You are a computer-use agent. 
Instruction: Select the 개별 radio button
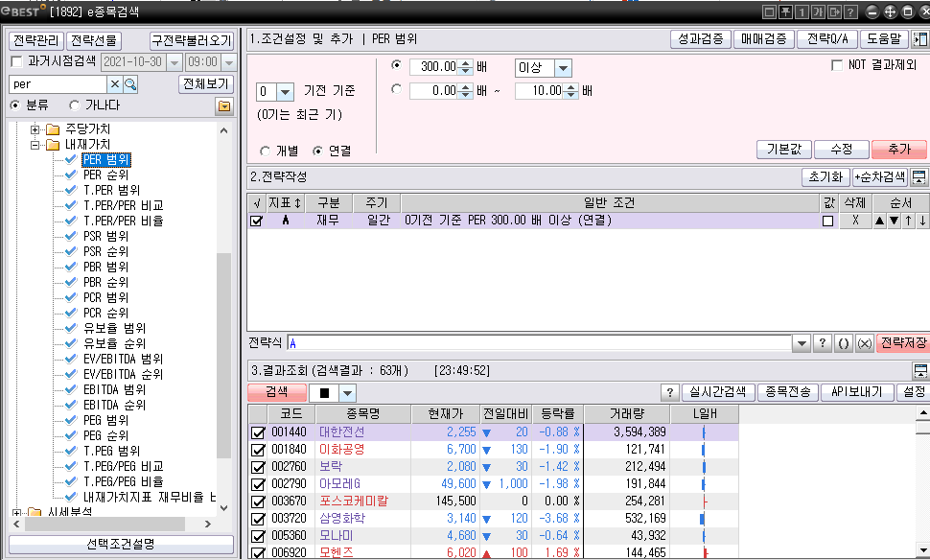tap(266, 152)
